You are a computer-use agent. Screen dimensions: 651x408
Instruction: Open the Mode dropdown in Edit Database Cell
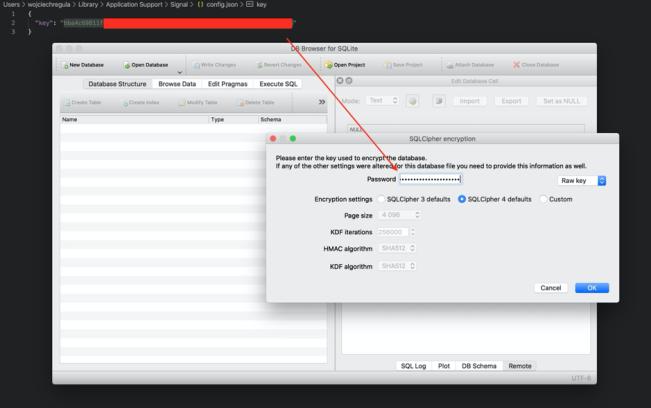click(383, 101)
